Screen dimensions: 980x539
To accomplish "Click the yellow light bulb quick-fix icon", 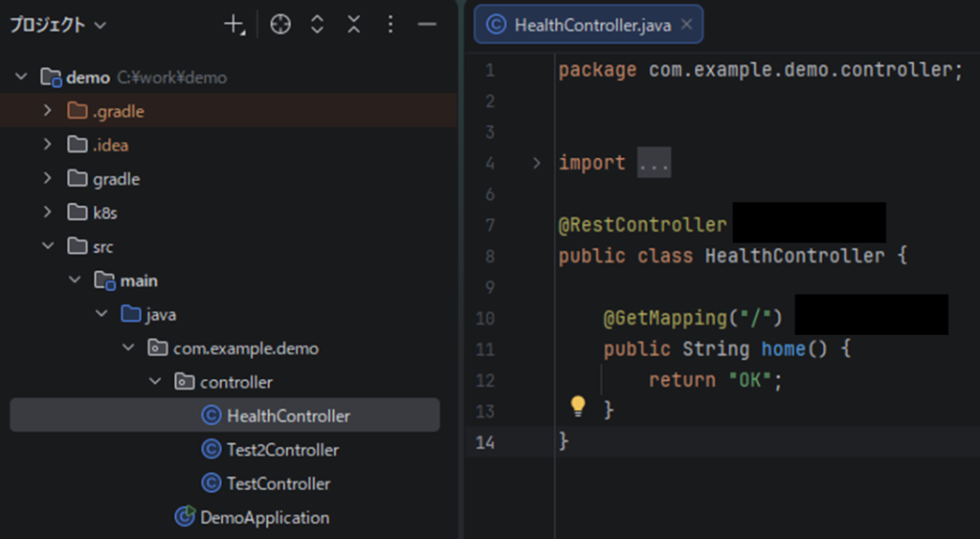I will (577, 407).
